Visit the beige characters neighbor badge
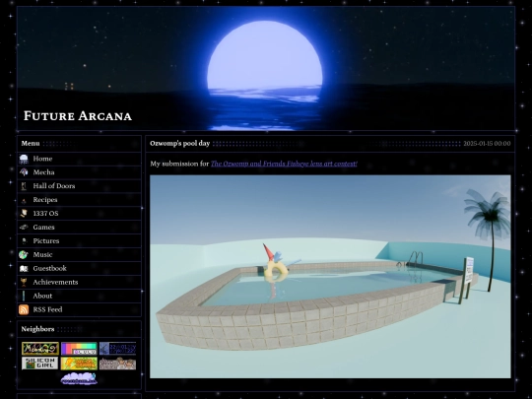The width and height of the screenshot is (532, 399). pyautogui.click(x=117, y=363)
